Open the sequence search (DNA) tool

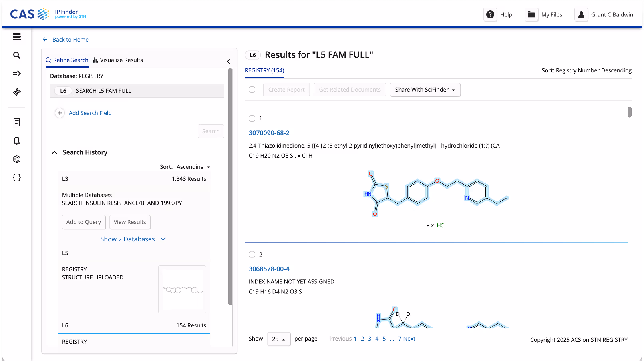pyautogui.click(x=17, y=92)
